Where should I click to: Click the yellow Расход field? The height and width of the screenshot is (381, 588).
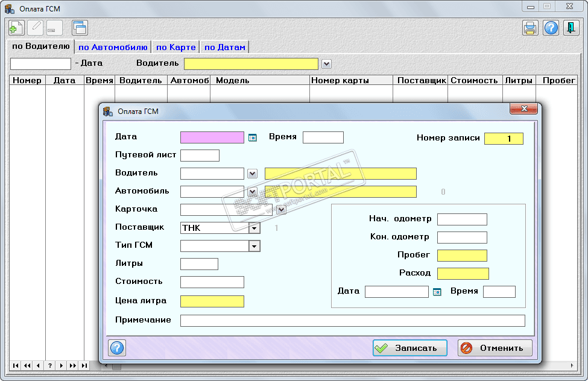[463, 274]
